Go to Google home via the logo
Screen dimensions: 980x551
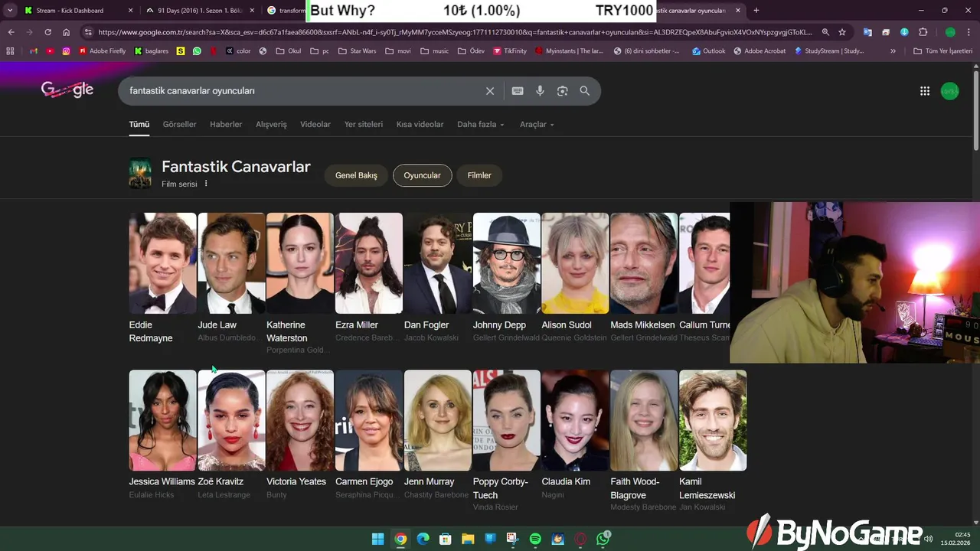click(x=67, y=90)
